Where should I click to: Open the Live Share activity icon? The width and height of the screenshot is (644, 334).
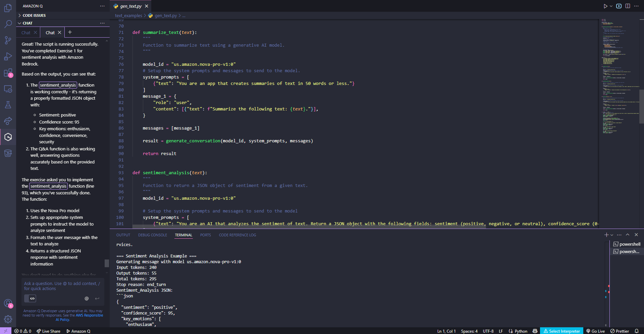pos(8,121)
